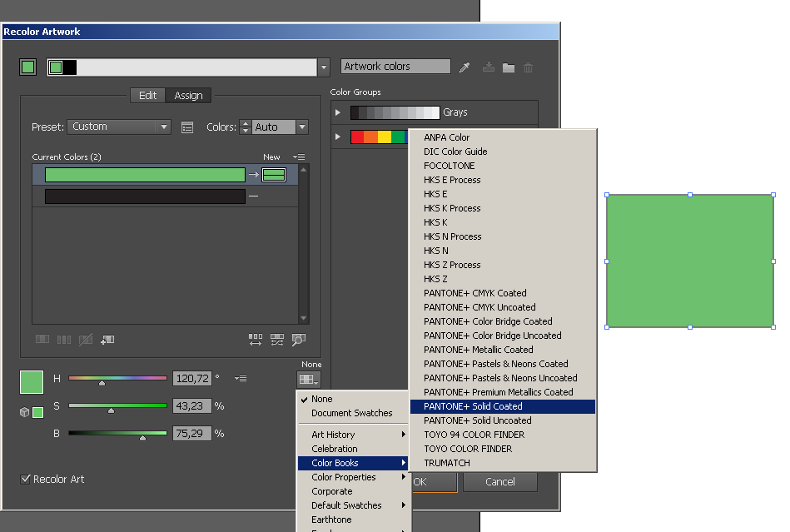Select the green rectangle on canvas

click(690, 261)
